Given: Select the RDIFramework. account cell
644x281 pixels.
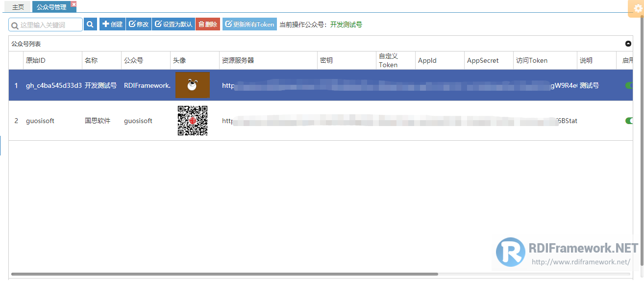Looking at the screenshot, I should [146, 85].
